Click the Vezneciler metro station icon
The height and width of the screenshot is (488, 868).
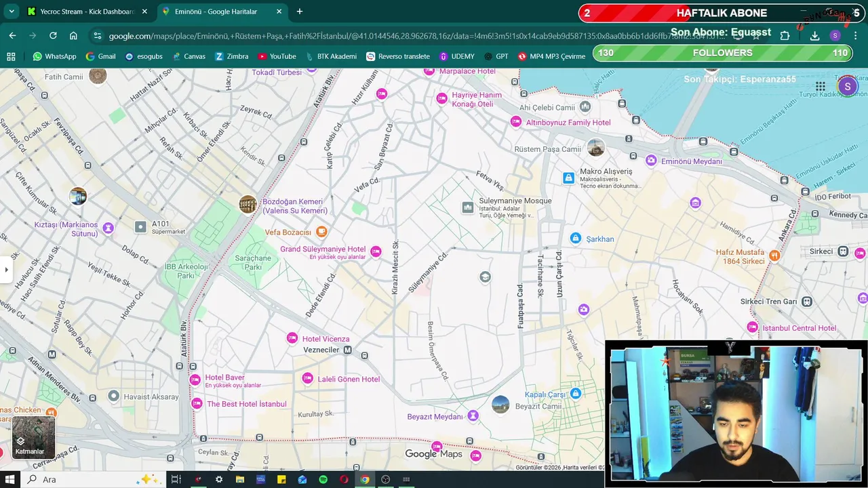coord(348,350)
